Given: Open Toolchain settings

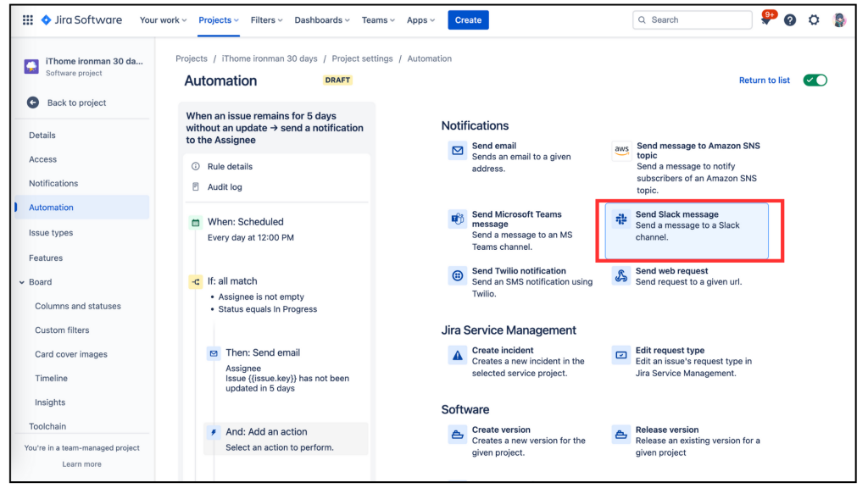Looking at the screenshot, I should click(47, 426).
